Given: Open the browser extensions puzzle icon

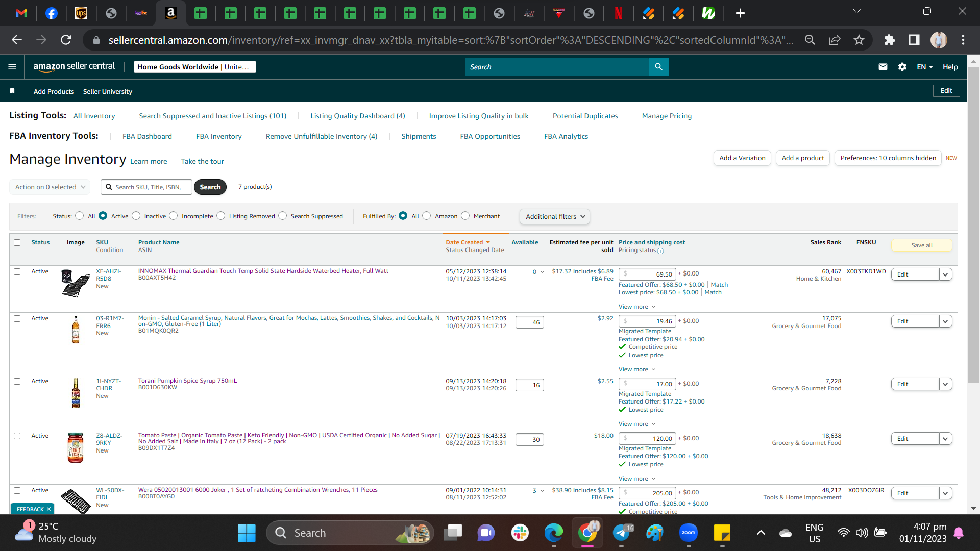Looking at the screenshot, I should [x=890, y=40].
